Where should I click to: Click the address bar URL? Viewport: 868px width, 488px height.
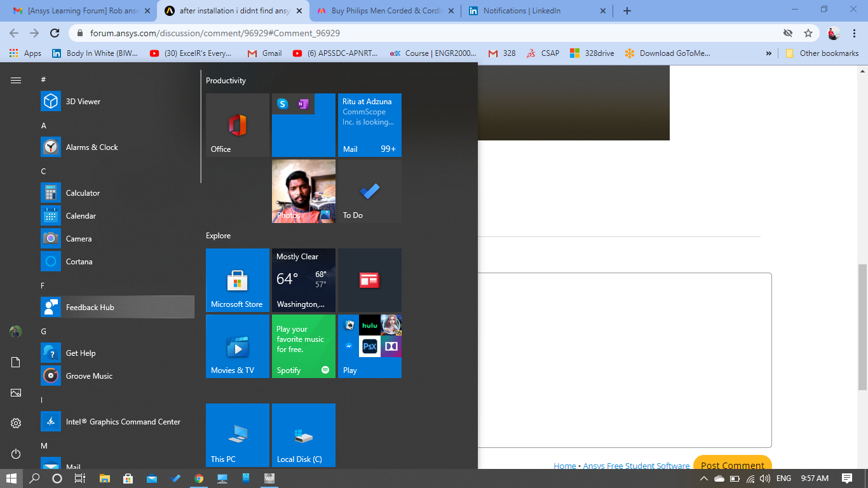[x=215, y=33]
